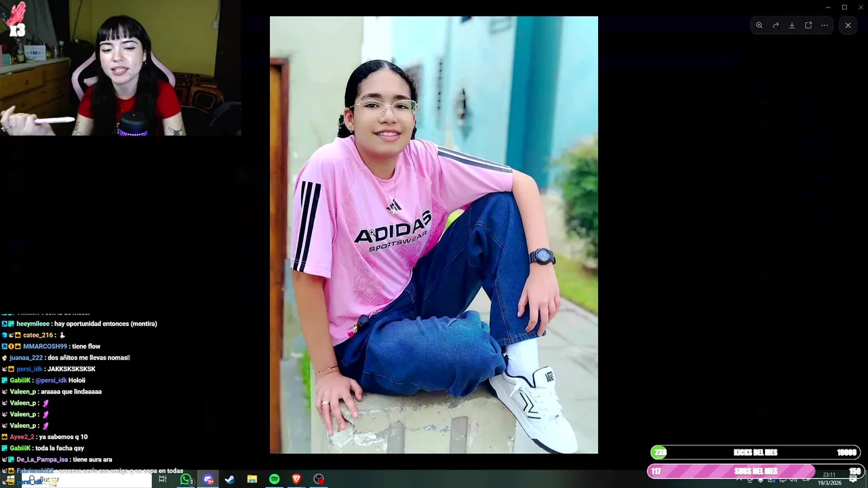
Task: Click the streamer webcam overlay
Action: click(121, 68)
